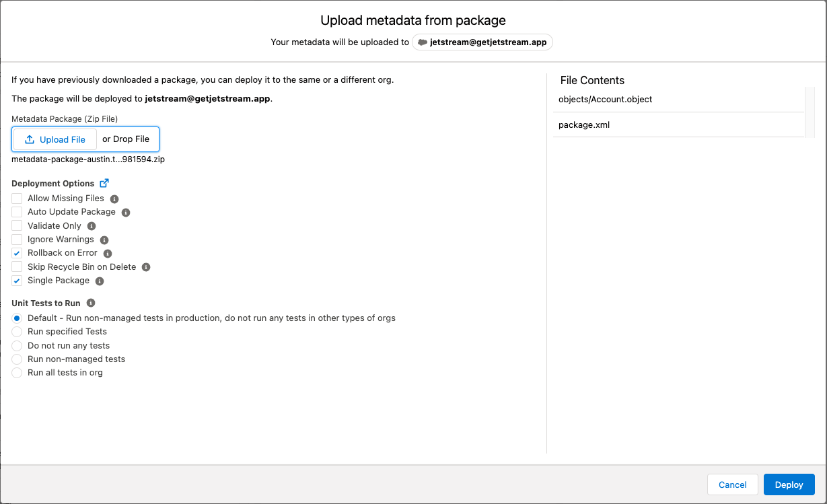
Task: Open the Deployment Options external help link icon
Action: click(x=104, y=183)
